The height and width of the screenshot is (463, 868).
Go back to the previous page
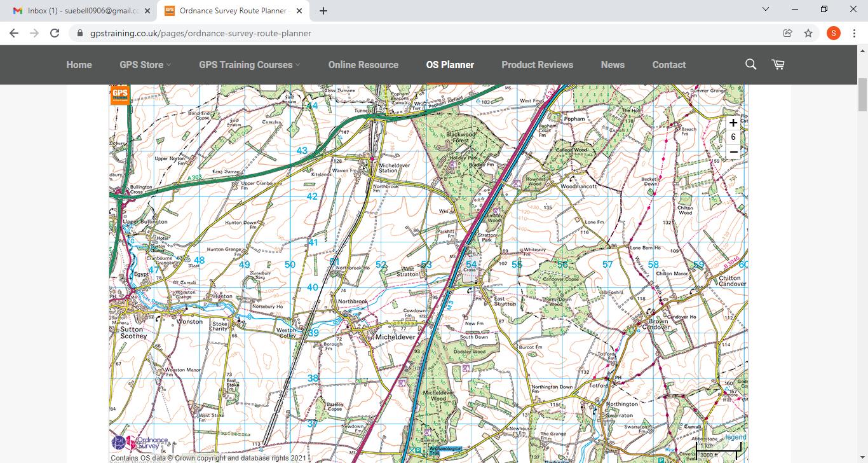coord(14,33)
